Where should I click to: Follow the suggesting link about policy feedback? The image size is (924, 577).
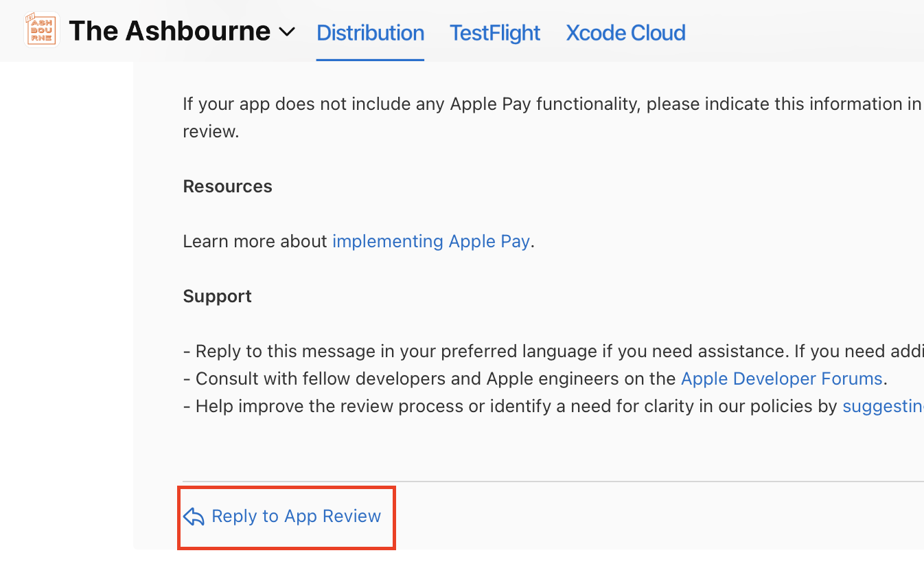point(883,407)
